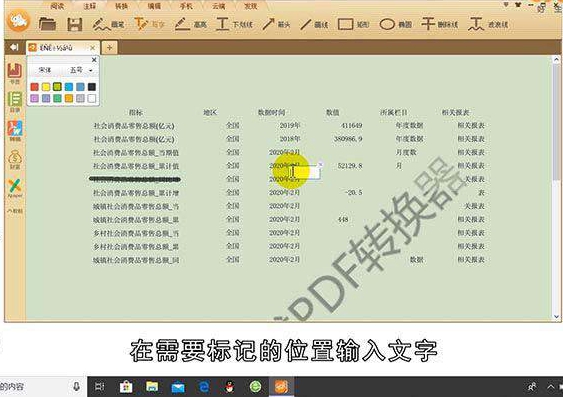Click the scrollbar up arrow
Viewport: 563px width, 397px height.
556,59
